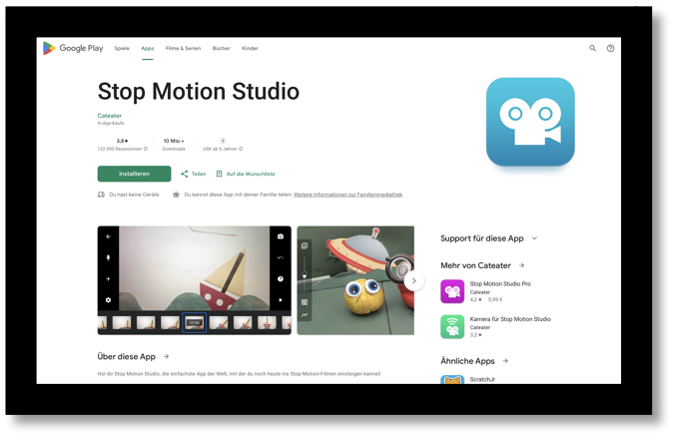Click the family home icon before sharing text

pos(176,195)
